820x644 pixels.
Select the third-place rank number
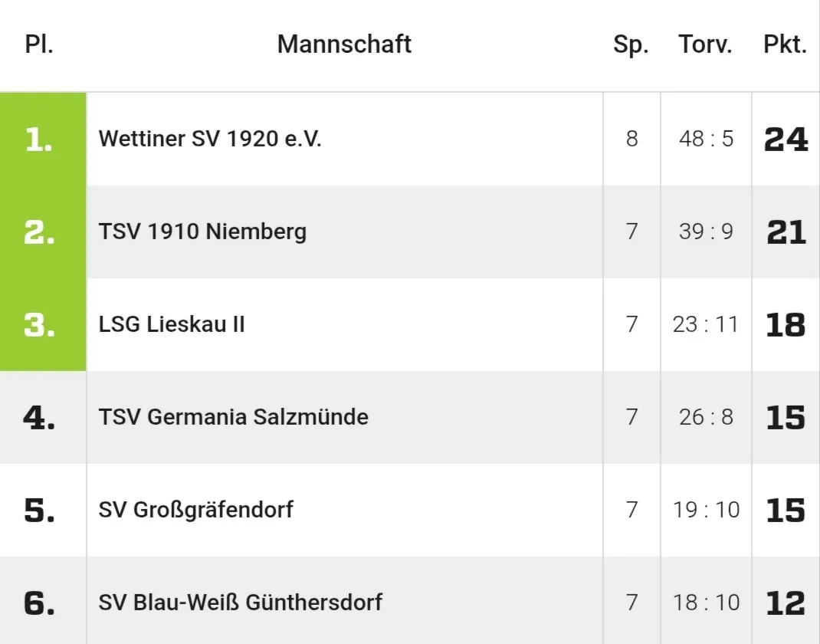[39, 325]
